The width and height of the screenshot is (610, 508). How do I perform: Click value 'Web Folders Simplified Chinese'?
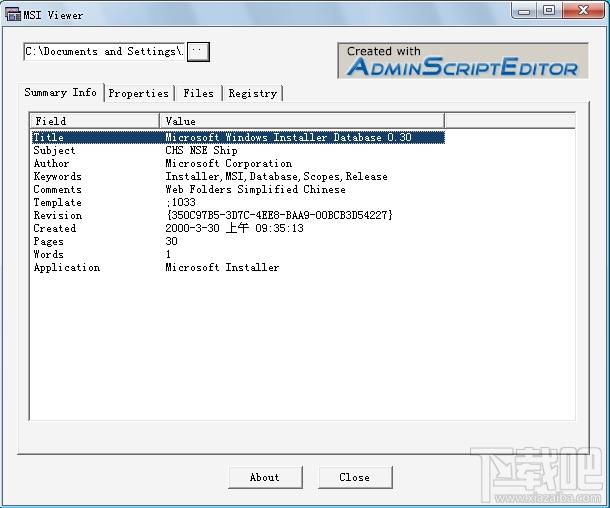[255, 189]
